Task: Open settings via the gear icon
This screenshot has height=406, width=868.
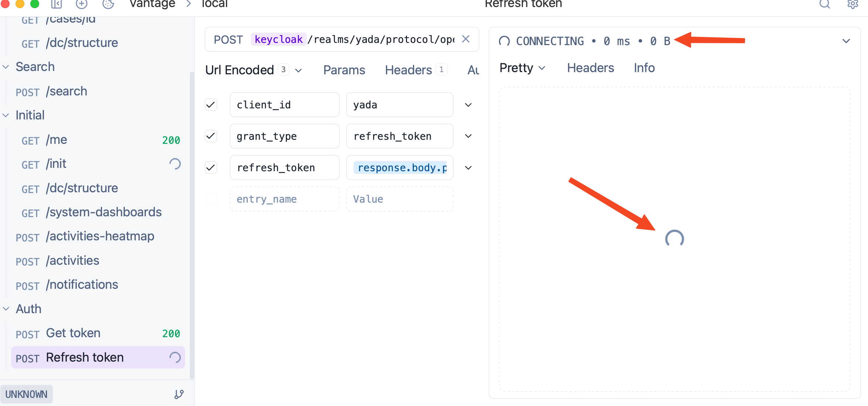Action: click(x=852, y=4)
